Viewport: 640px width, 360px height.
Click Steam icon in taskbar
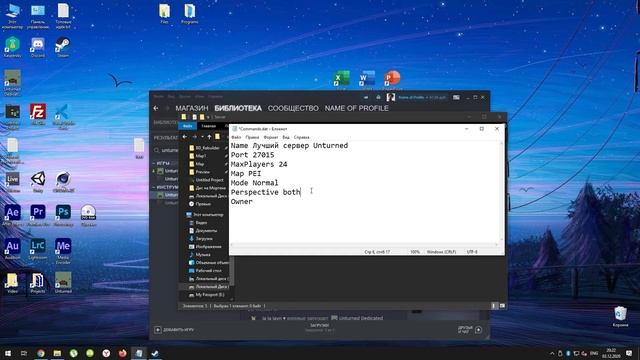tap(155, 353)
